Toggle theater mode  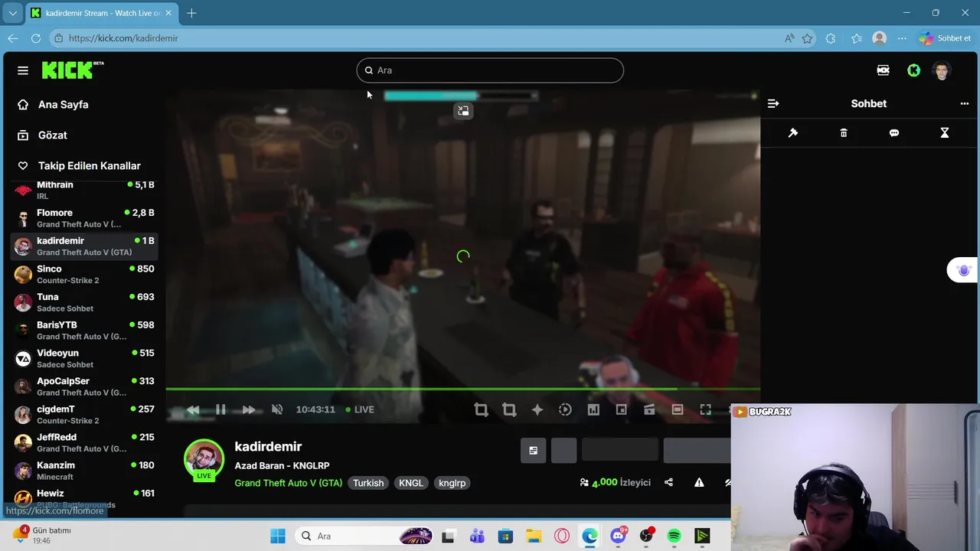click(x=678, y=409)
